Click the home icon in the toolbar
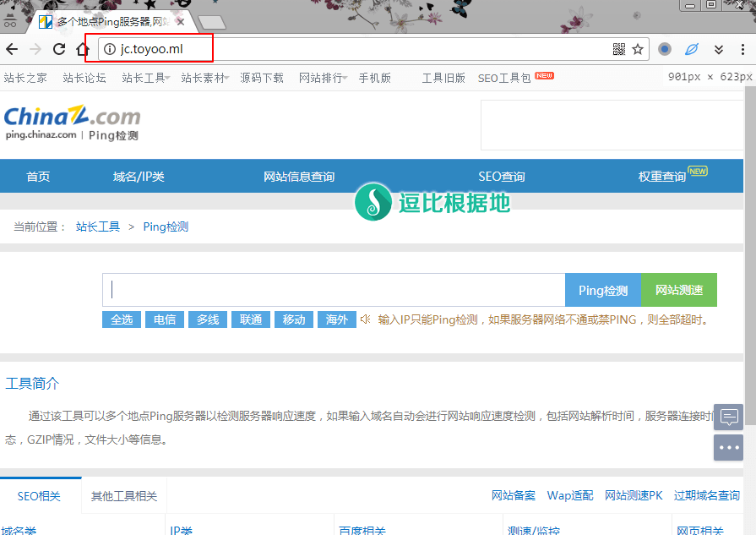 [83, 49]
